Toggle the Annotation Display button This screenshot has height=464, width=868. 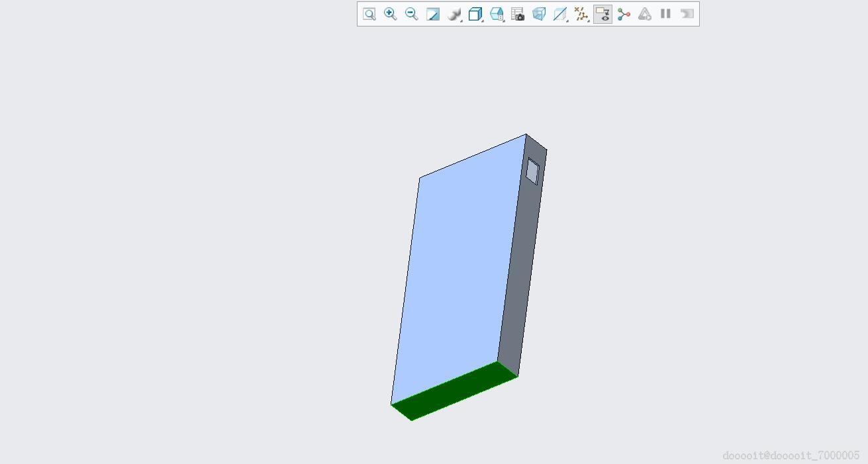click(x=603, y=14)
